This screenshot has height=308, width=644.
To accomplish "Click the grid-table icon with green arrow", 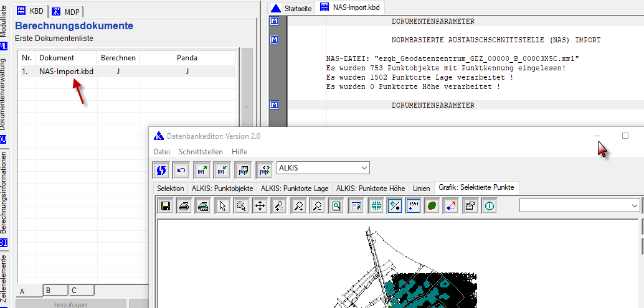I will tap(243, 170).
